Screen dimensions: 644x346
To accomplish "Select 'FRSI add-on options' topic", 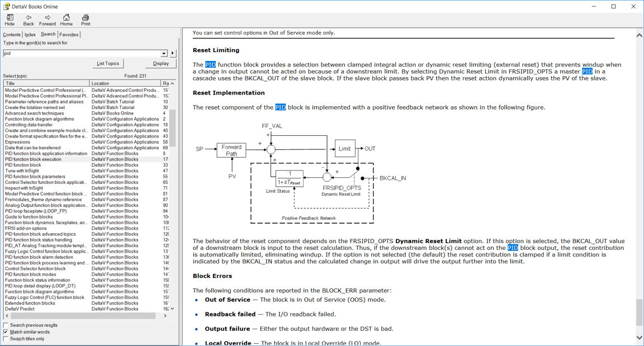I will 26,228.
